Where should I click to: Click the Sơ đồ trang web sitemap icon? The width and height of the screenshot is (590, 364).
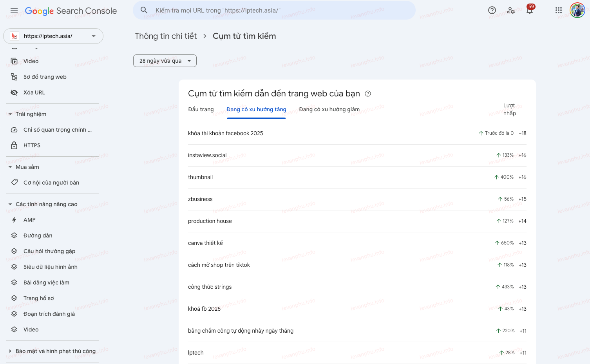(14, 77)
